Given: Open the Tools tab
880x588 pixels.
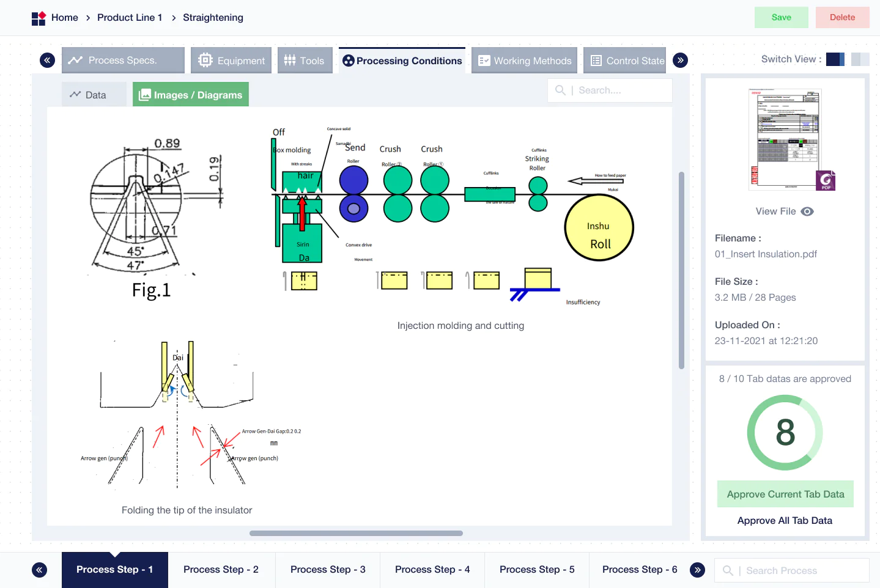Looking at the screenshot, I should (305, 61).
